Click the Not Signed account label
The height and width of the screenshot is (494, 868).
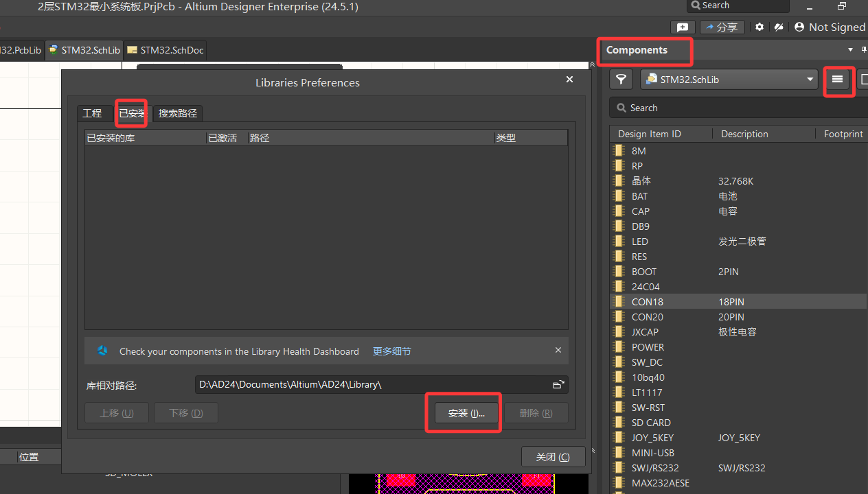pyautogui.click(x=837, y=27)
